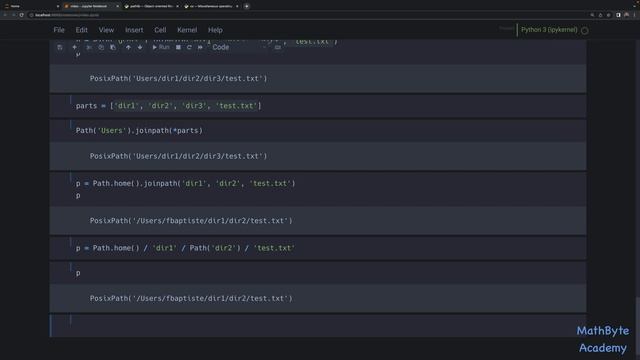
Task: Cut the selected cells with the scissors icon
Action: click(x=89, y=47)
